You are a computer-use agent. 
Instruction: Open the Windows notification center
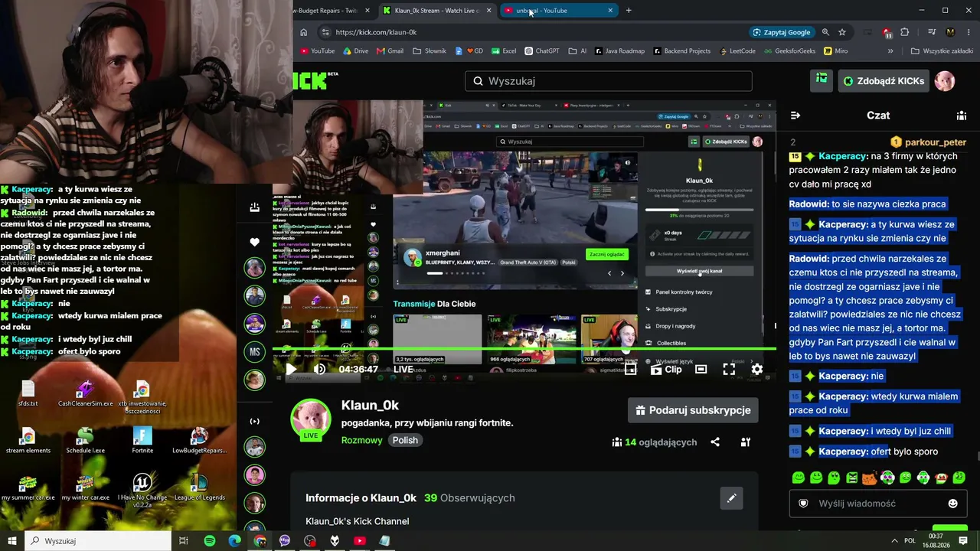point(963,541)
